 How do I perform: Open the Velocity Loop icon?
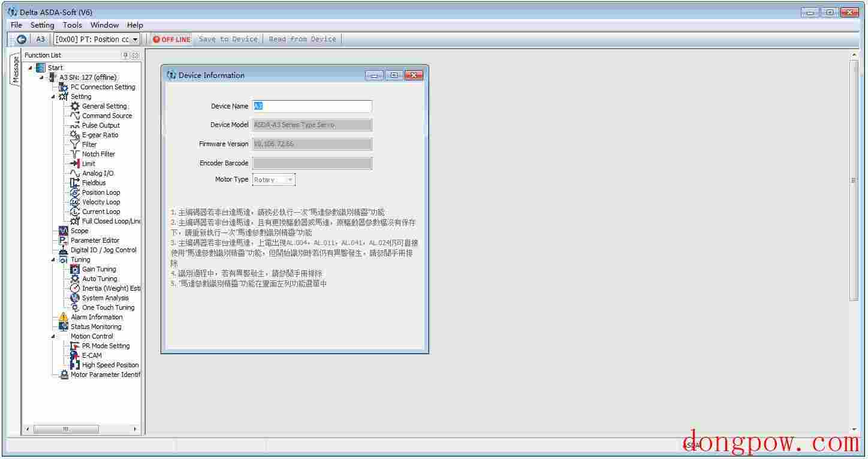tap(75, 202)
